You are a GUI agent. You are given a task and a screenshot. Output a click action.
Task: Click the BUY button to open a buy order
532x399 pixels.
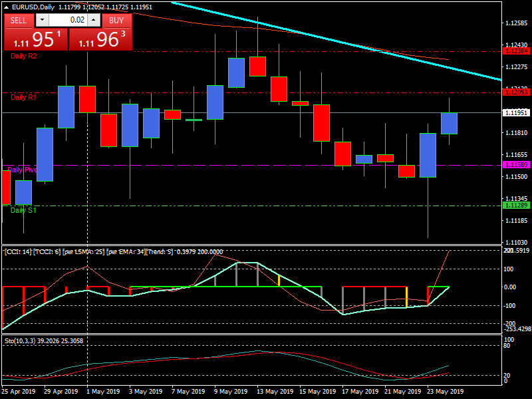coord(116,21)
